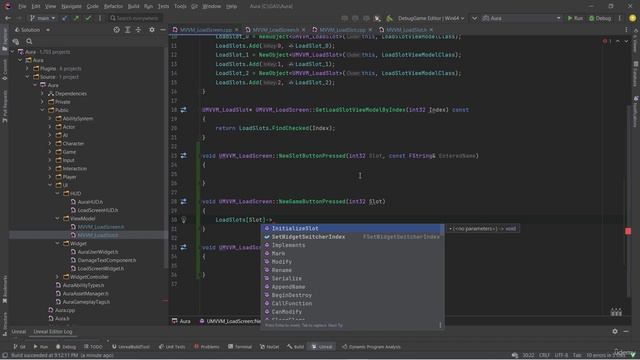Open the Problems tool window
This screenshot has width=640, height=360.
207,347
